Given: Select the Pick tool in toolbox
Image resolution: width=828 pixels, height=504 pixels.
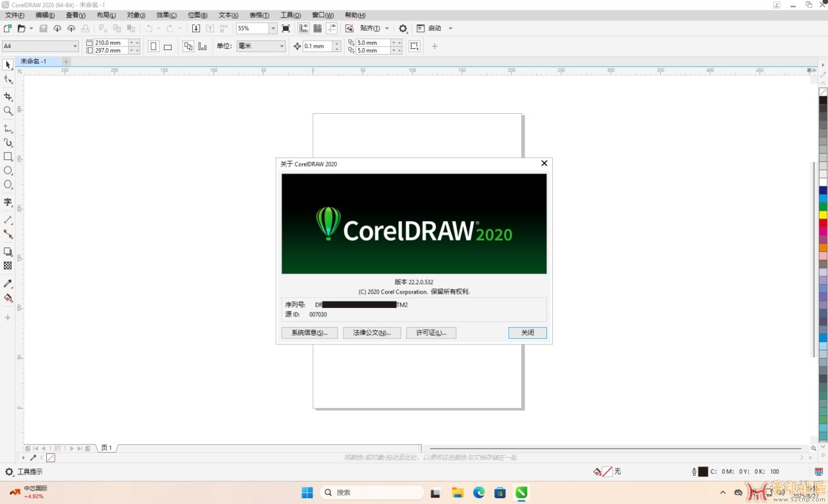Looking at the screenshot, I should click(8, 65).
